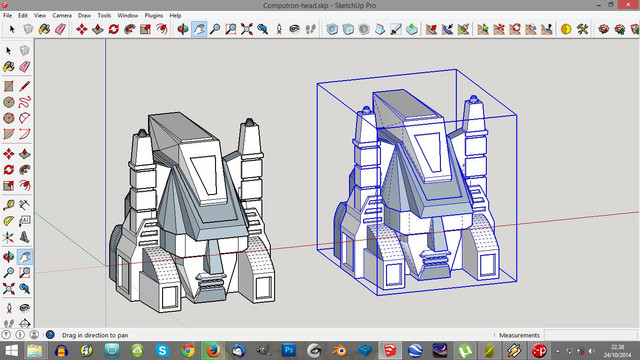Select the Rectangle tool in the left tool set
The image size is (640, 360).
click(x=9, y=86)
